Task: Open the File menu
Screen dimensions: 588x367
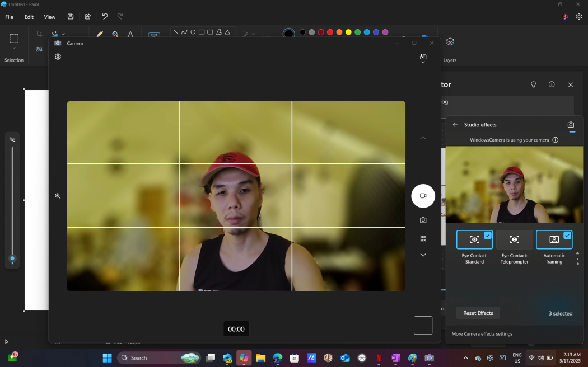Action: pos(9,17)
